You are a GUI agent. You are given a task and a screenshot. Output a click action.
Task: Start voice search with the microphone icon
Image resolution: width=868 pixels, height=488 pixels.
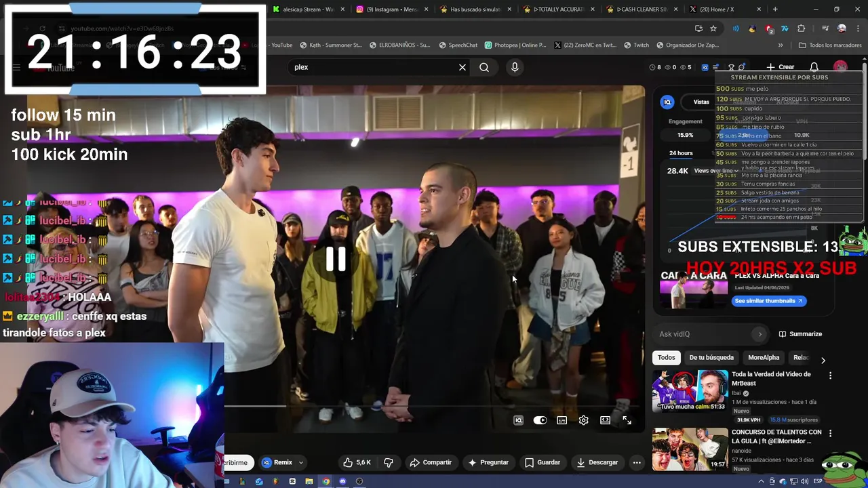click(515, 67)
